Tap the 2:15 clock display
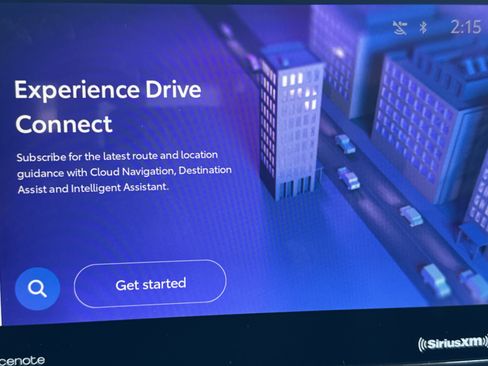488x366 pixels. pyautogui.click(x=466, y=27)
